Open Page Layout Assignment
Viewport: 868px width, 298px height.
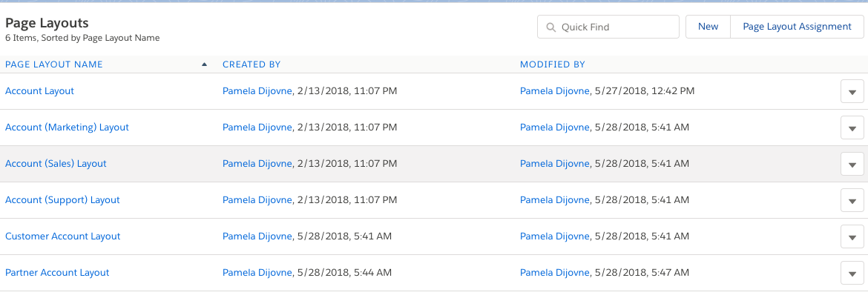[x=797, y=27]
